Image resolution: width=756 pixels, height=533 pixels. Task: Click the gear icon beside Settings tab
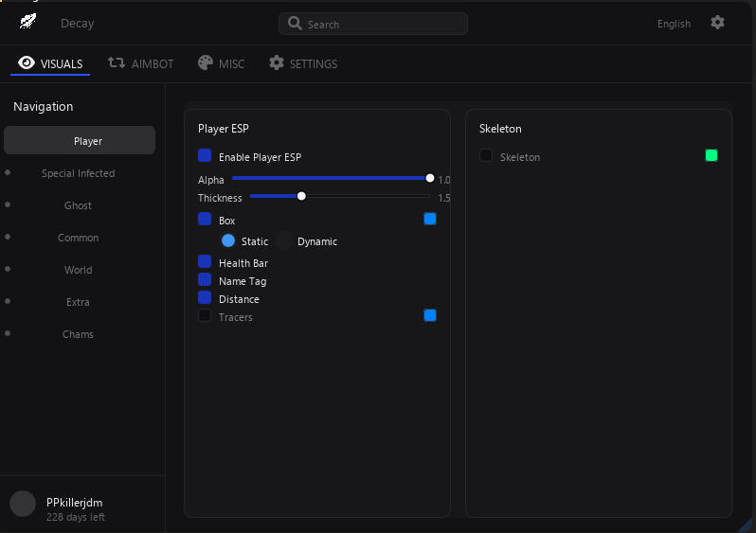pos(277,63)
